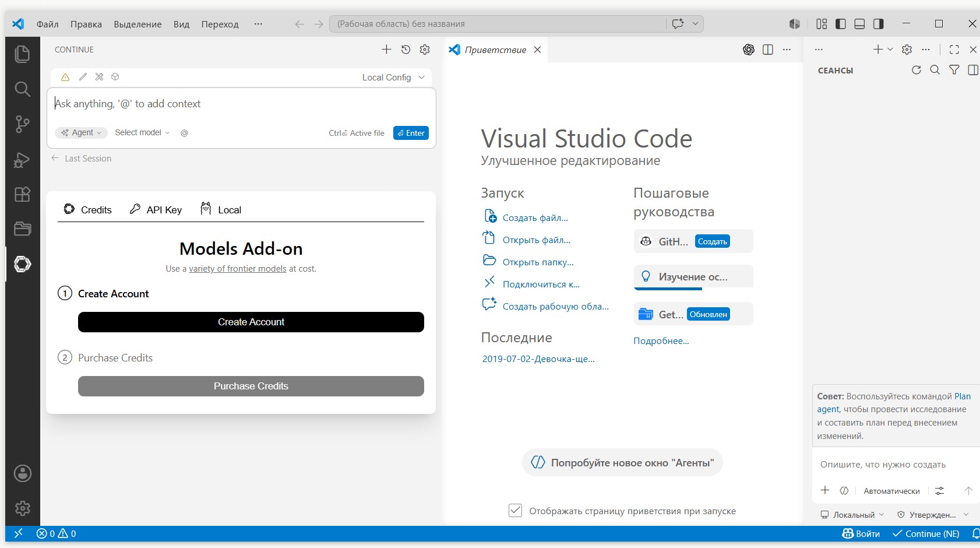Start a new Continue session with plus icon
980x548 pixels.
pyautogui.click(x=386, y=50)
